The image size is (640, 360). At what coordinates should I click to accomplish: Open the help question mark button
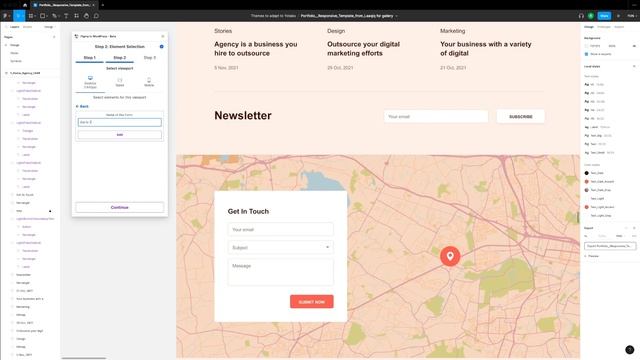[x=629, y=350]
